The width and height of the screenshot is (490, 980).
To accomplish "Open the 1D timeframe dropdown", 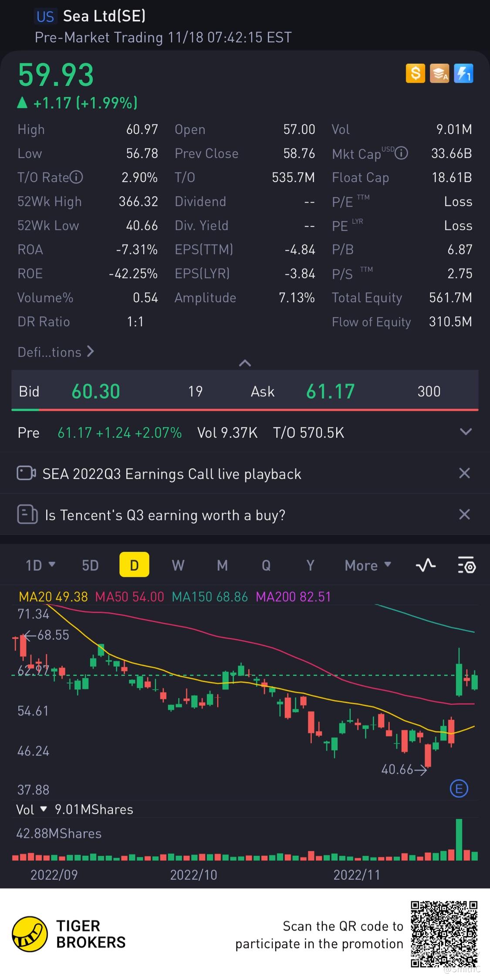I will (x=40, y=565).
